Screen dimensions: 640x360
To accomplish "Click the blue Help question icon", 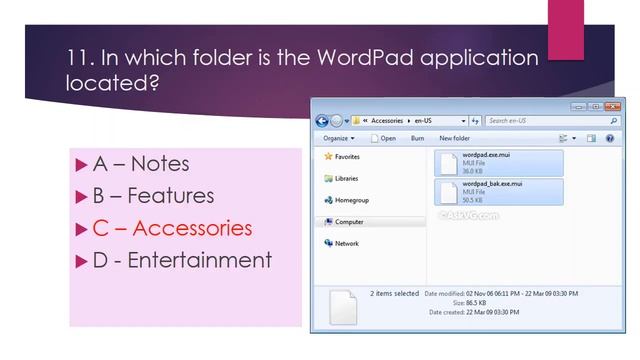I will coord(610,138).
